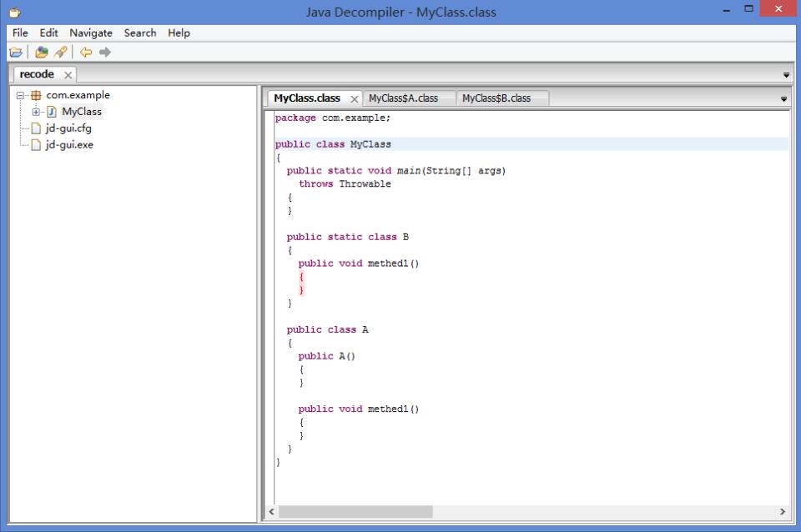Click the Open File toolbar icon
Viewport: 801px width, 532px height.
(x=17, y=53)
